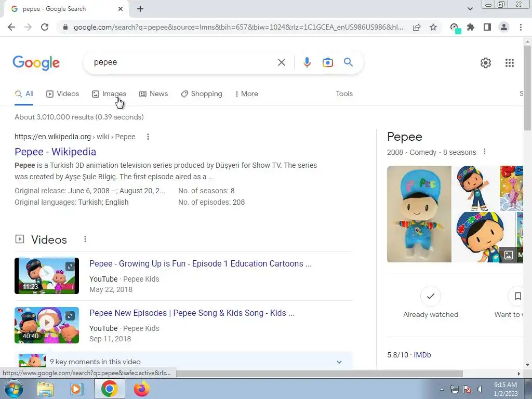Open more images icon in knowledge panel
Screen dimensions: 532x399
point(508,255)
